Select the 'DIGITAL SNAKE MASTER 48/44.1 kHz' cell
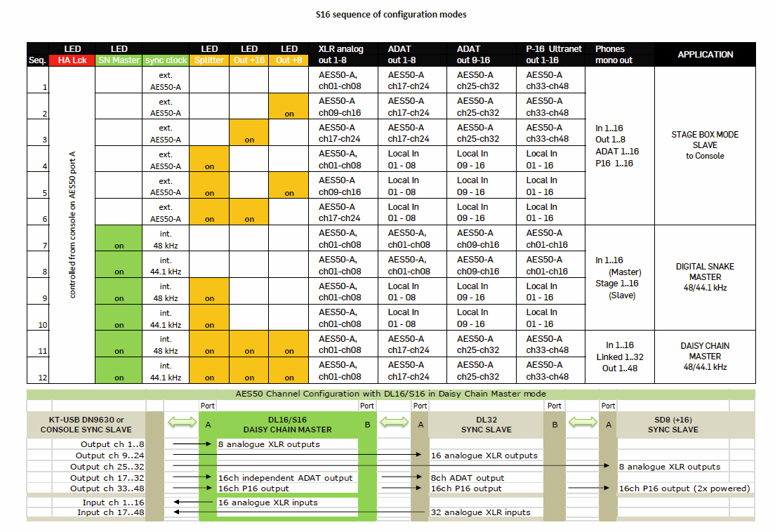775x532 pixels. (x=705, y=277)
